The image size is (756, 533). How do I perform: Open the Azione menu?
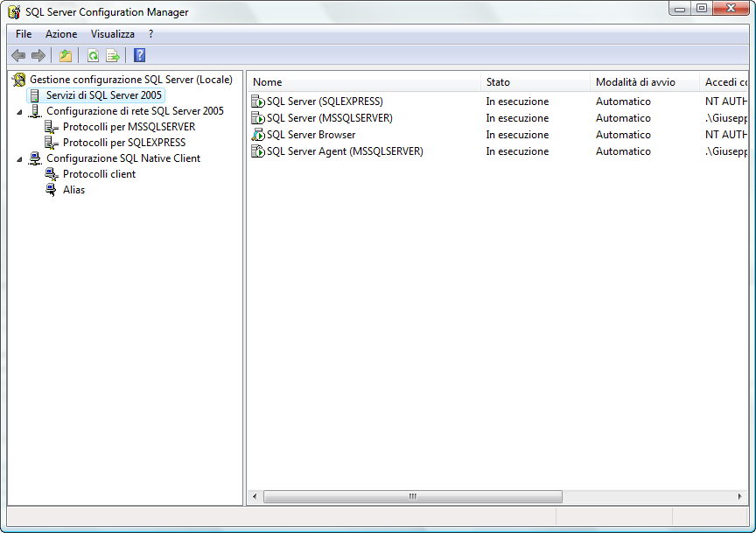pos(61,34)
